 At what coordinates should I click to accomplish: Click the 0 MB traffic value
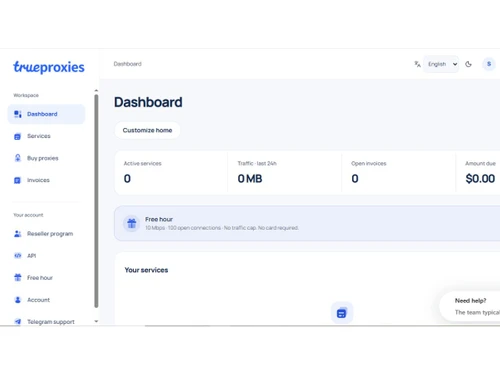250,179
